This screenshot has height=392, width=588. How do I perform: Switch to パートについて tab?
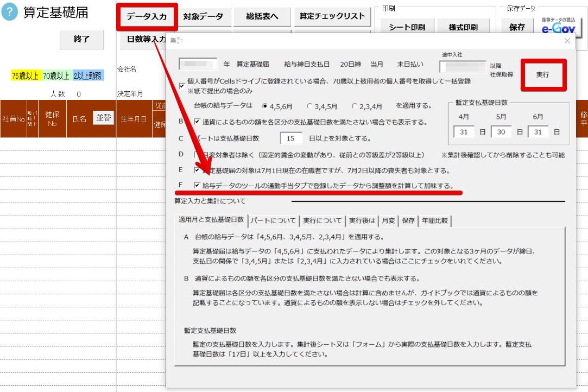tap(274, 220)
